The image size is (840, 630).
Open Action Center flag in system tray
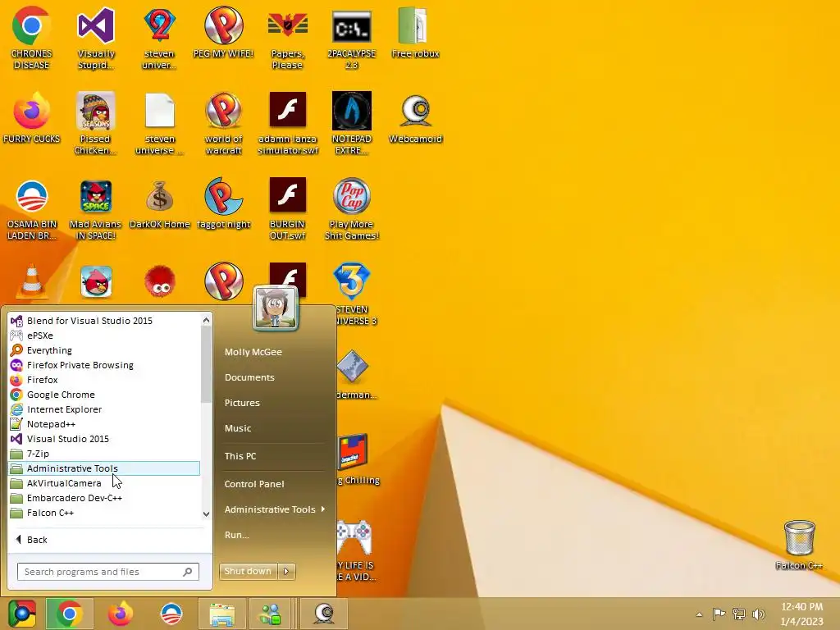719,614
